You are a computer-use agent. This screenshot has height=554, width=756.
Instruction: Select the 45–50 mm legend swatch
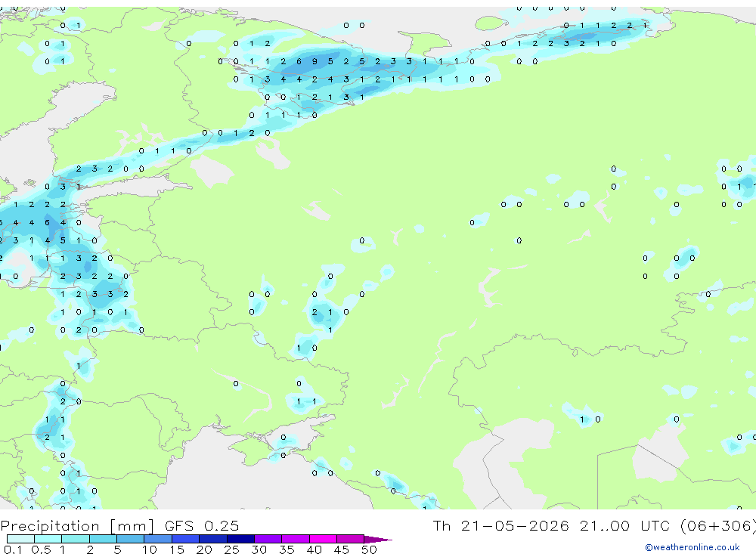350,539
